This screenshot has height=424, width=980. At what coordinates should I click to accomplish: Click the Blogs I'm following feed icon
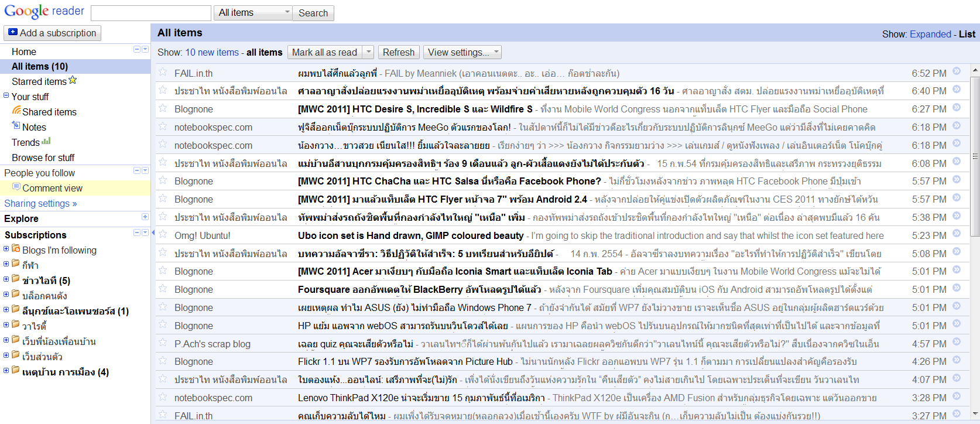(16, 249)
